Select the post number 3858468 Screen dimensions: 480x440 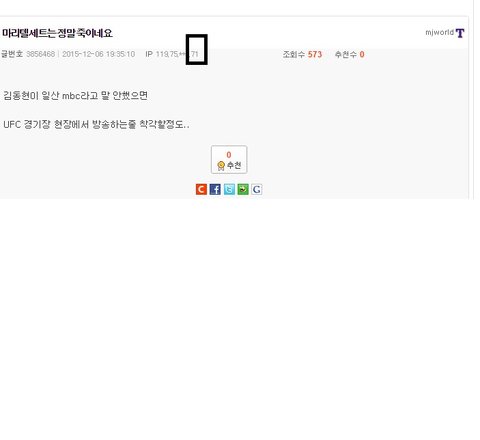click(x=40, y=54)
